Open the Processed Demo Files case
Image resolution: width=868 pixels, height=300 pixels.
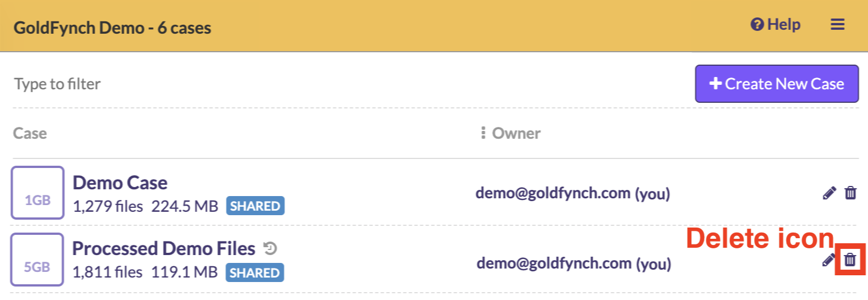click(163, 248)
